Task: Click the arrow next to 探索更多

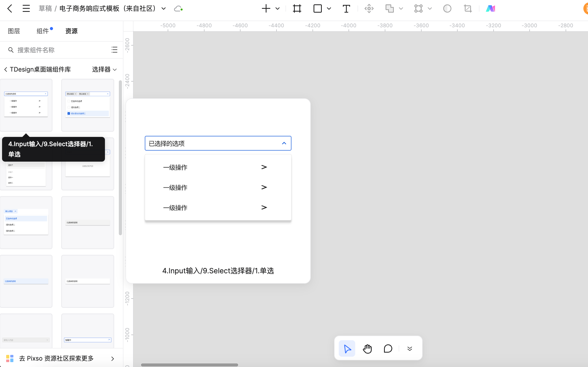Action: [x=113, y=359]
